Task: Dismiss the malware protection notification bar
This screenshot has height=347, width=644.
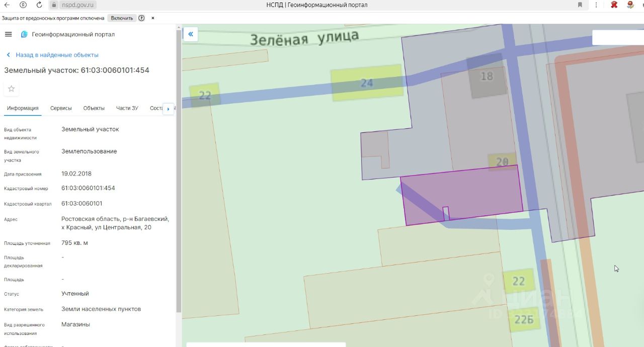Action: point(153,18)
